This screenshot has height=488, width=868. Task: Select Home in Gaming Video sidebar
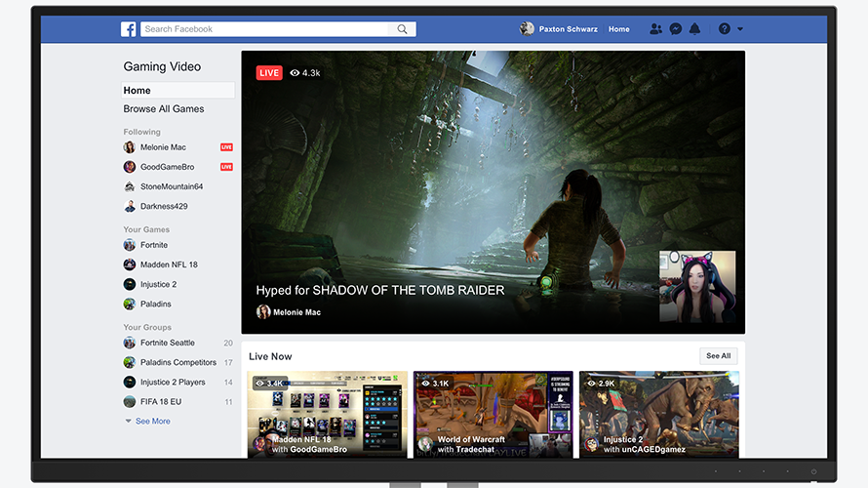click(178, 91)
